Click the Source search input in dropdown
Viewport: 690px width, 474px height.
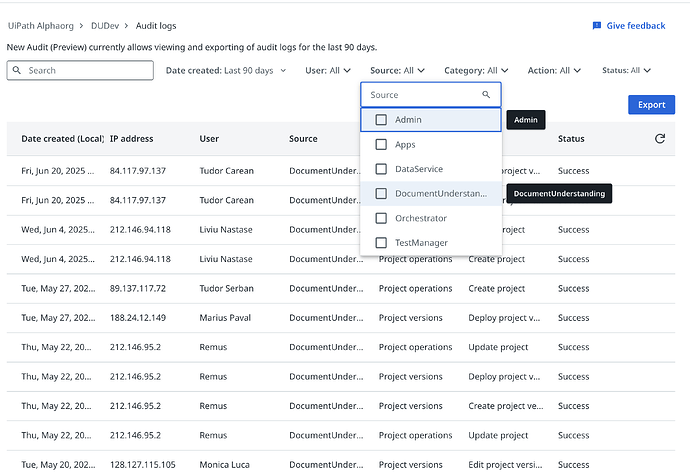pos(431,95)
